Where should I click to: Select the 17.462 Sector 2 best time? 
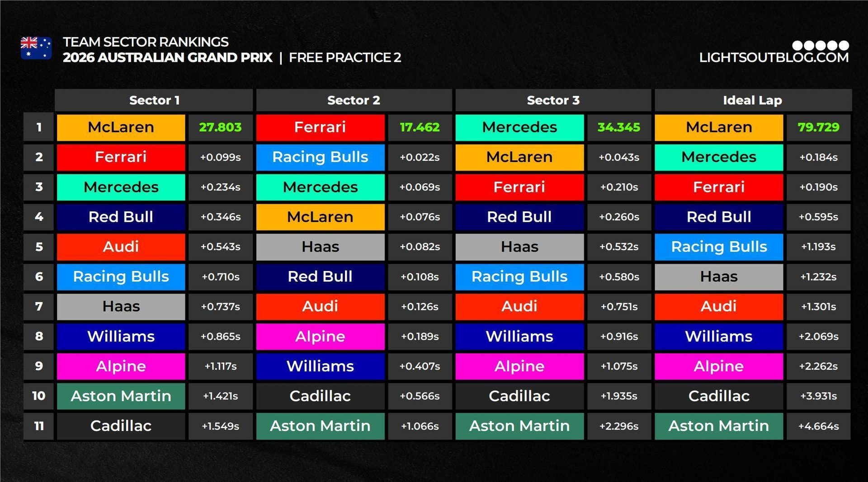(x=420, y=127)
